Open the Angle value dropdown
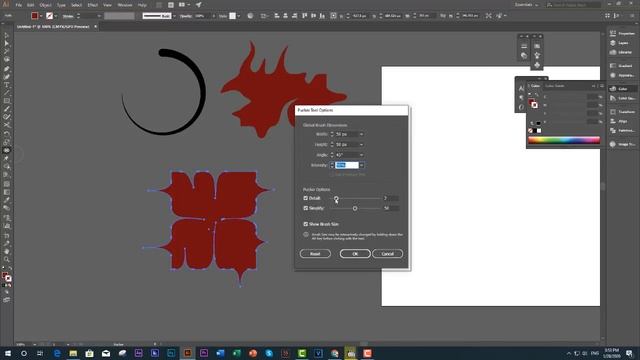640x360 pixels. pyautogui.click(x=361, y=155)
